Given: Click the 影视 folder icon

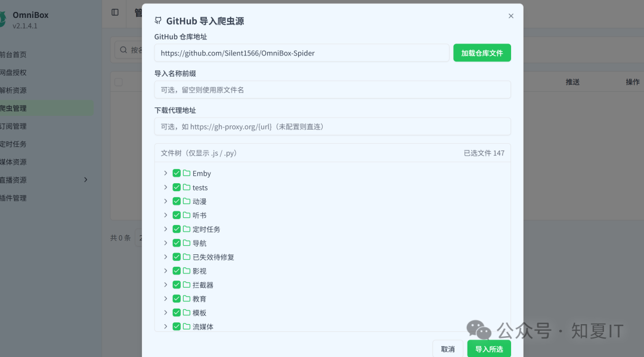Looking at the screenshot, I should coord(187,270).
